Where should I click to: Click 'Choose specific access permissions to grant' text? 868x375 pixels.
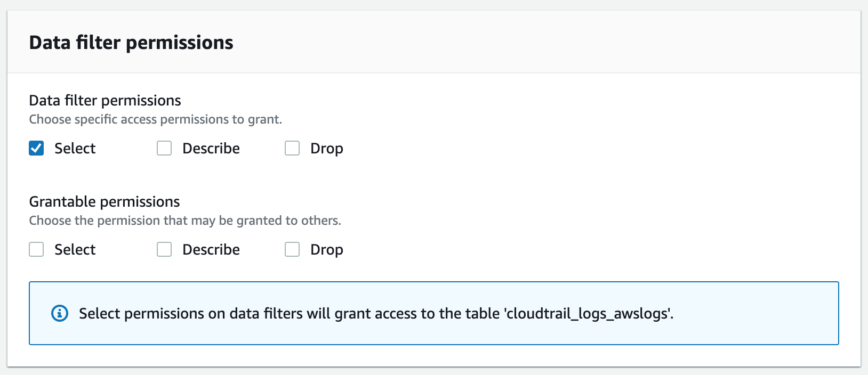(155, 119)
